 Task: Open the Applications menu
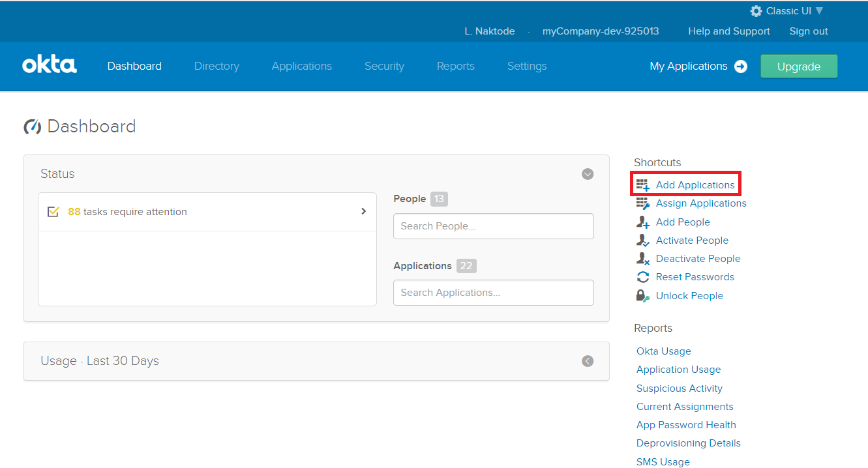(302, 66)
